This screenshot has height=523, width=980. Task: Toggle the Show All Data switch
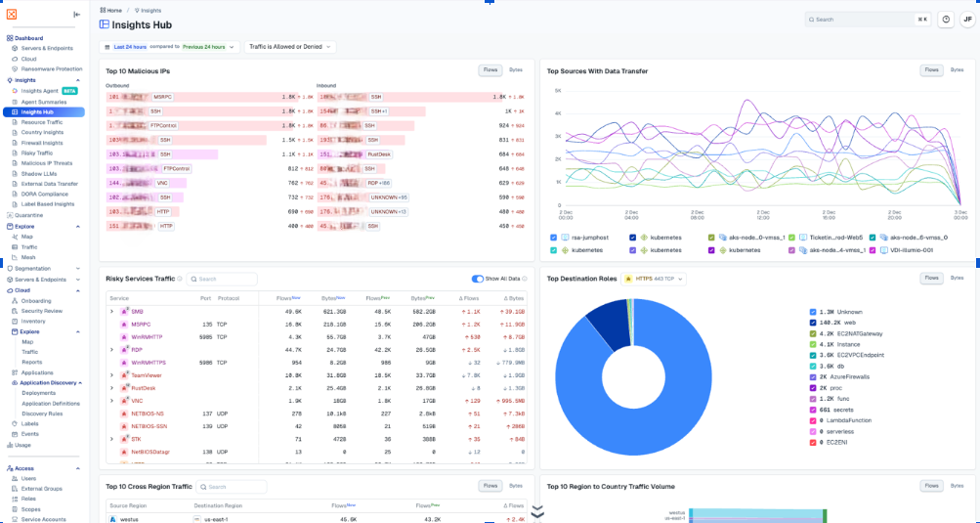point(478,279)
